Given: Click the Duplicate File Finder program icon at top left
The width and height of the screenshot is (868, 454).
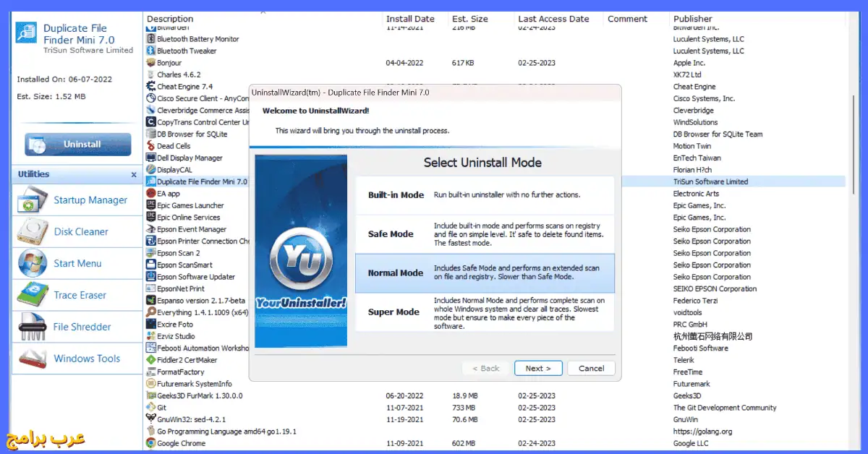Looking at the screenshot, I should (27, 33).
